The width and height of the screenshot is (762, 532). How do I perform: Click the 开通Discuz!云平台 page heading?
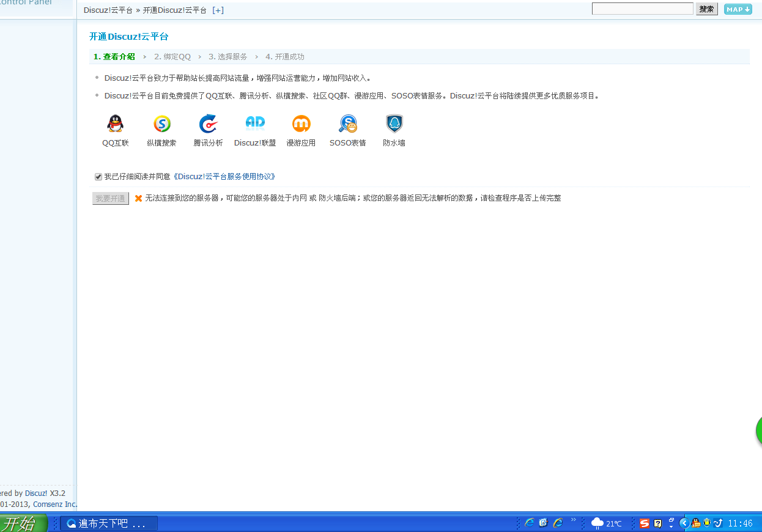(x=129, y=37)
